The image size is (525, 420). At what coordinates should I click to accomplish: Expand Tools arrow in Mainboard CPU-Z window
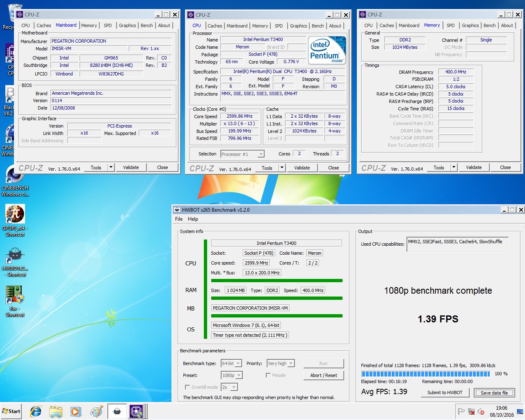coord(111,167)
